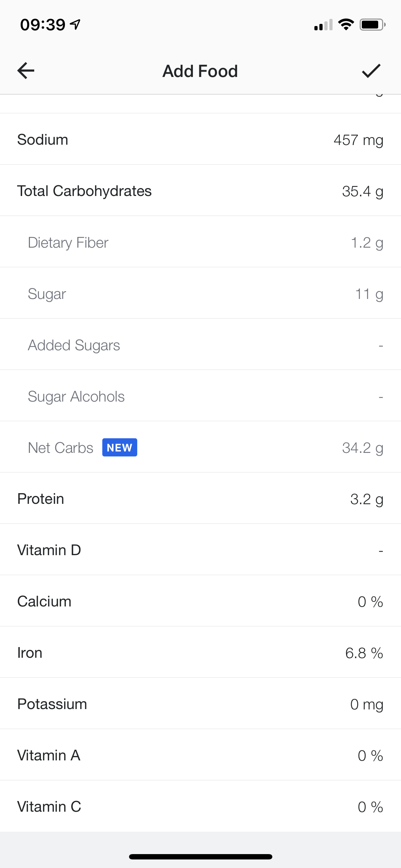Edit the Protein value 3.2 g

tap(367, 499)
